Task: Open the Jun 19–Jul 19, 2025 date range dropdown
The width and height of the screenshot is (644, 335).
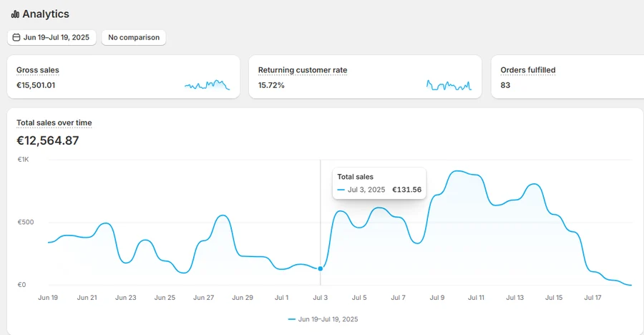Action: pyautogui.click(x=52, y=37)
